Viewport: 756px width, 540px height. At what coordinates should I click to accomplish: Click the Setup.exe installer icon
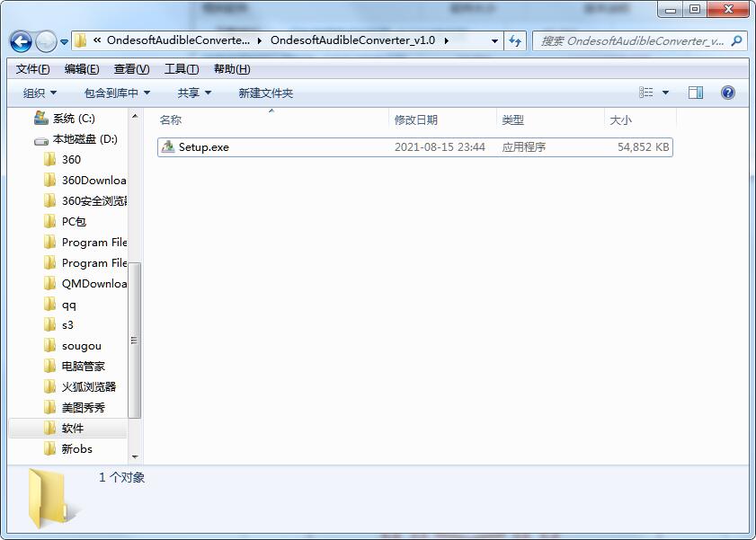tap(168, 146)
